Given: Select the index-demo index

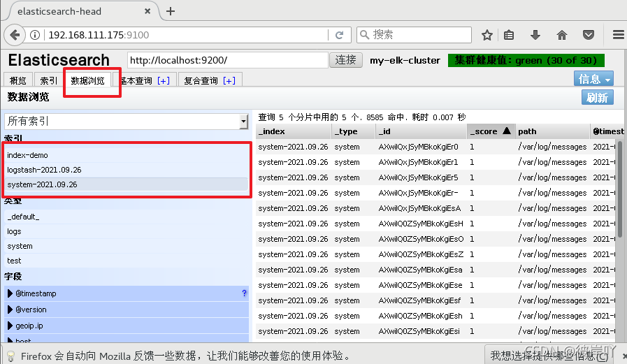Looking at the screenshot, I should click(127, 155).
